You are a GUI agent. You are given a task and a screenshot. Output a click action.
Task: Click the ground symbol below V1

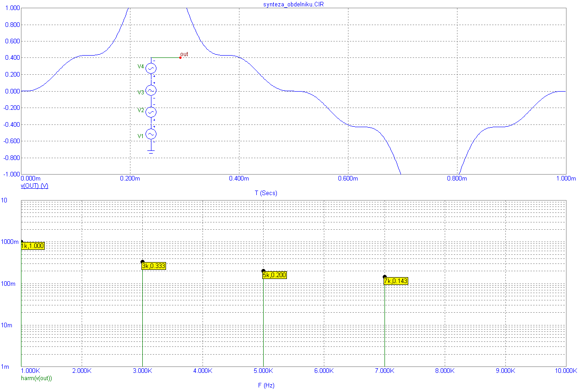[x=151, y=151]
